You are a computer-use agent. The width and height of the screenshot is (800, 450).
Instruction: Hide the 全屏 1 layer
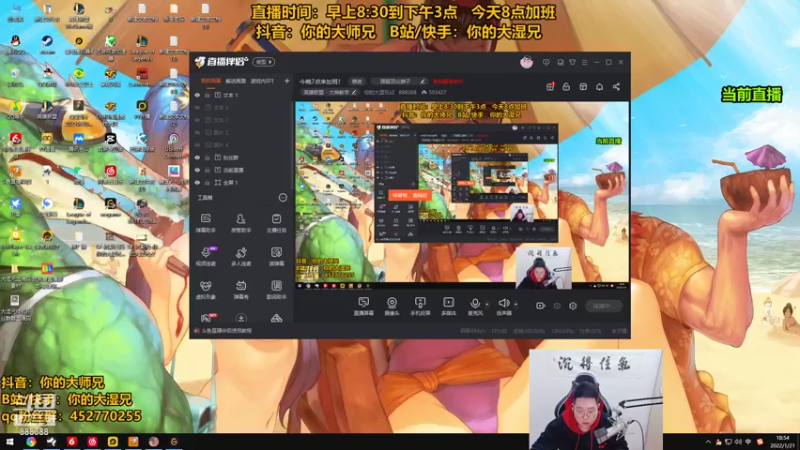(197, 182)
